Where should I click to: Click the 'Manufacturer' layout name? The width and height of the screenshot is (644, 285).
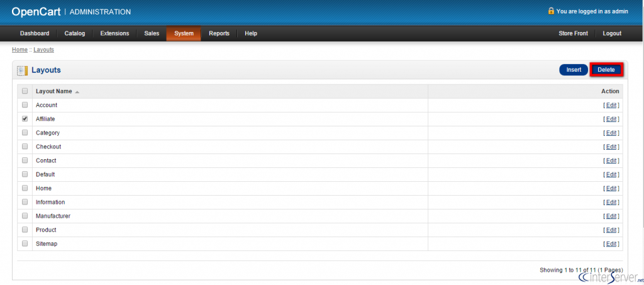point(53,216)
